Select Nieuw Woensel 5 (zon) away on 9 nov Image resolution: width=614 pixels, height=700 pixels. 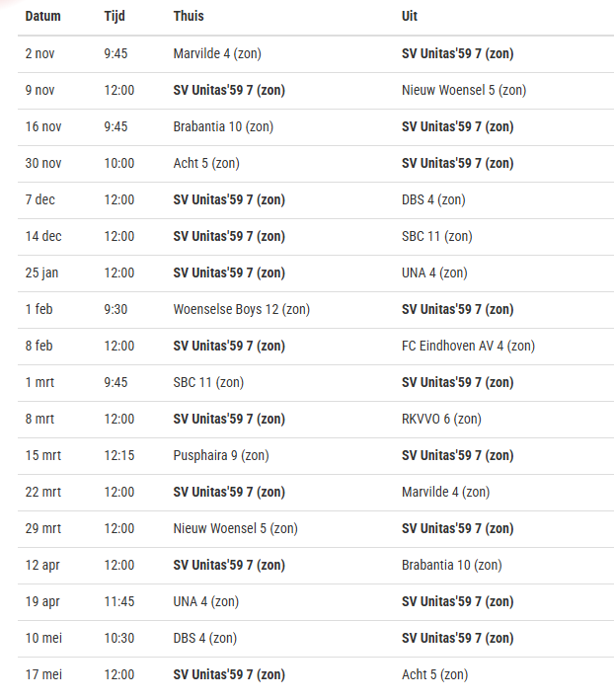[x=464, y=90]
